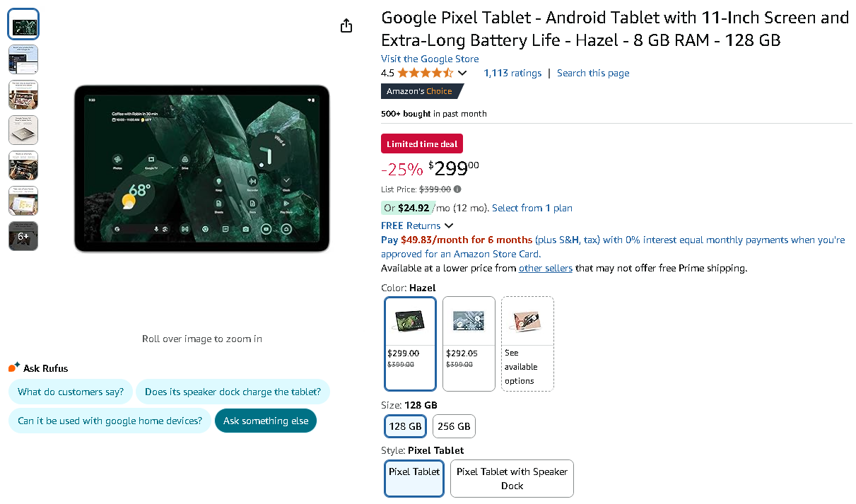Open See available options for colors

pos(527,344)
